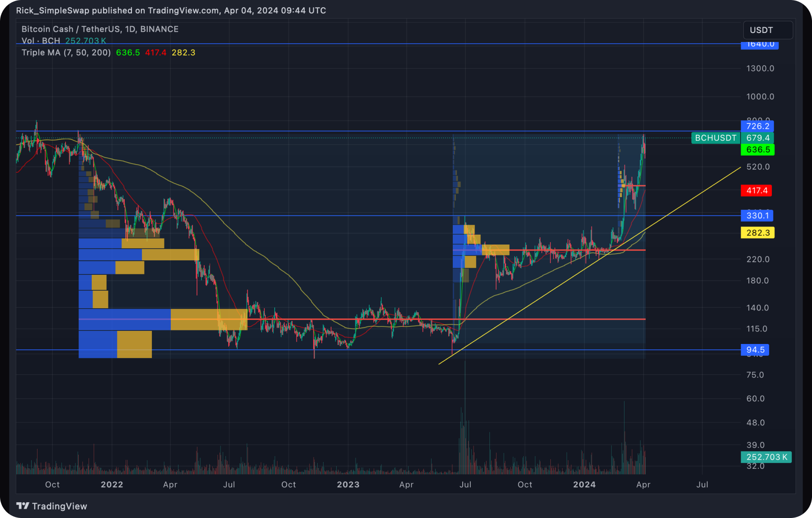812x518 pixels.
Task: Click the Vol · BCH indicator legend
Action: point(41,41)
